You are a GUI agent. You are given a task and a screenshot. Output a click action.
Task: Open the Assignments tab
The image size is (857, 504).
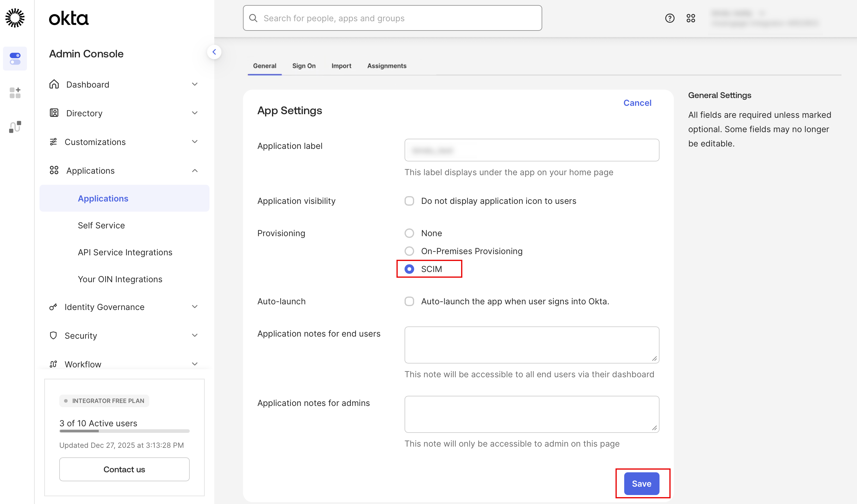387,65
